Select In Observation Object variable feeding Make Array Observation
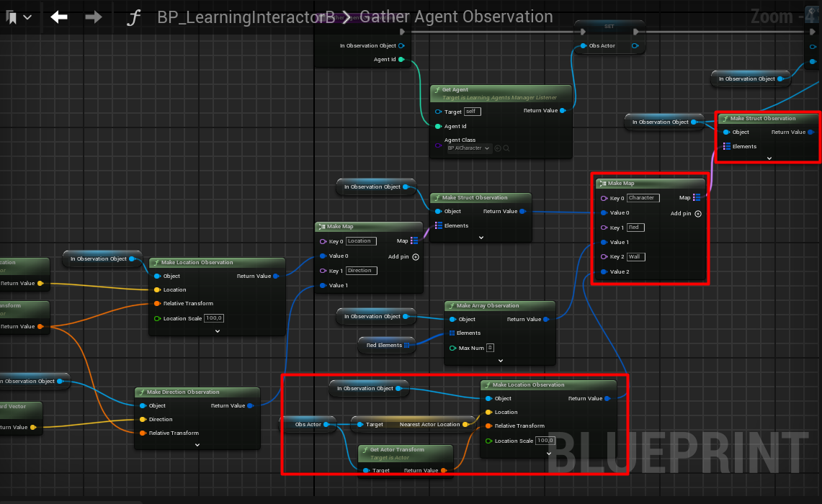Viewport: 822px width, 504px height. [x=376, y=317]
